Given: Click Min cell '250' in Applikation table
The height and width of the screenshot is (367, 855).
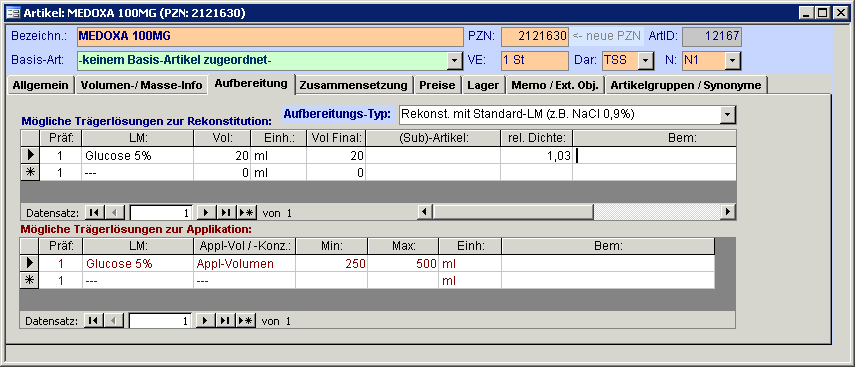Looking at the screenshot, I should pos(332,263).
